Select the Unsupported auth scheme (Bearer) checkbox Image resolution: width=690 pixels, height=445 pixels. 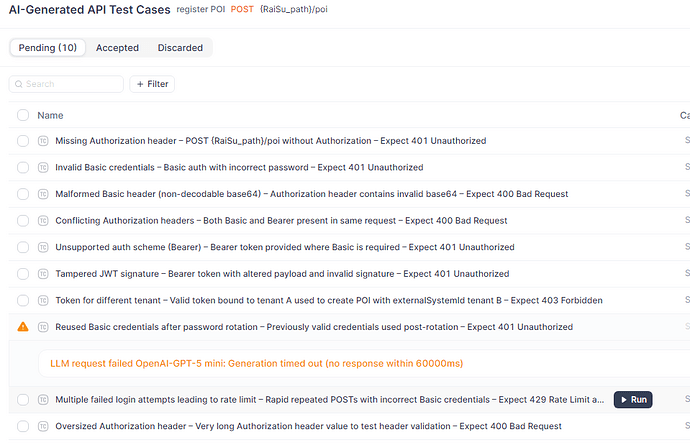(23, 247)
